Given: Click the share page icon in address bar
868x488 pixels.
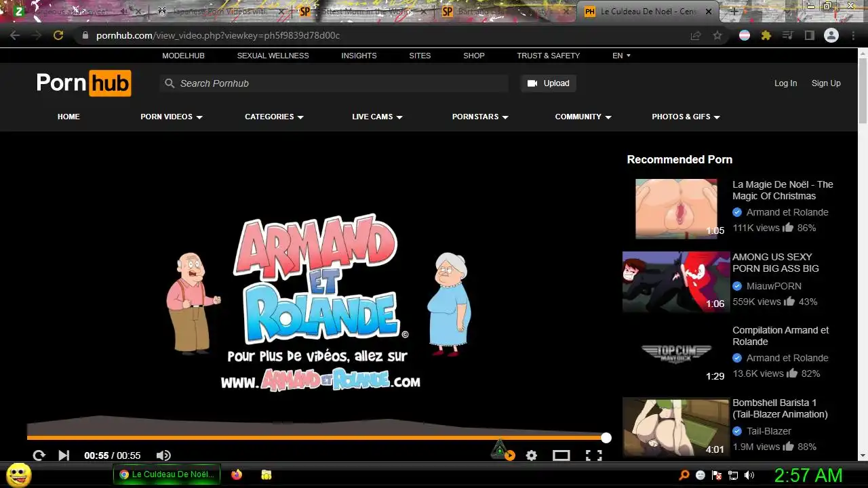Looking at the screenshot, I should click(x=696, y=35).
